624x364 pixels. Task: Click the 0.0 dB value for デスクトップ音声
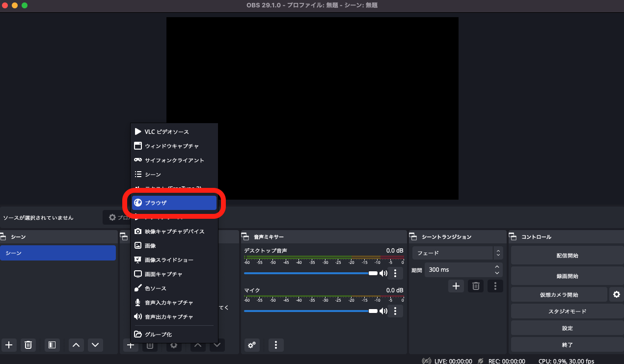(x=395, y=251)
